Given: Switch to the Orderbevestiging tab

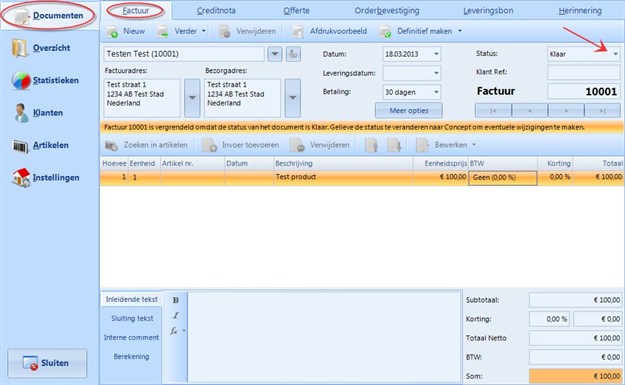Looking at the screenshot, I should [x=387, y=11].
